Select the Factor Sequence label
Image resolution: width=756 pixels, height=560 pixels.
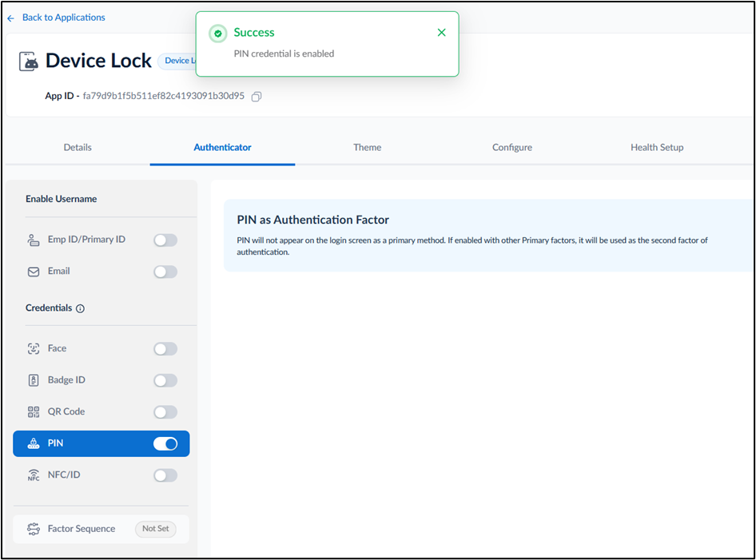coord(82,529)
